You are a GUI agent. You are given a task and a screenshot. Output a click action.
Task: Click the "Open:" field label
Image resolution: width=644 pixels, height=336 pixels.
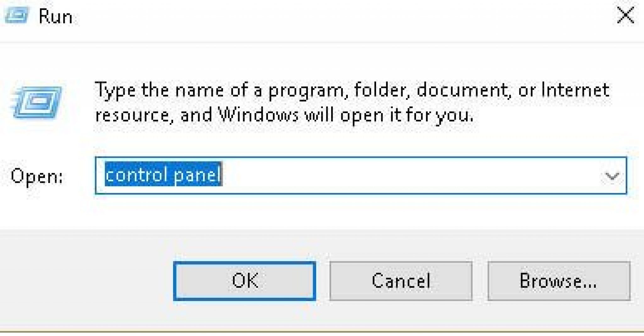coord(37,176)
